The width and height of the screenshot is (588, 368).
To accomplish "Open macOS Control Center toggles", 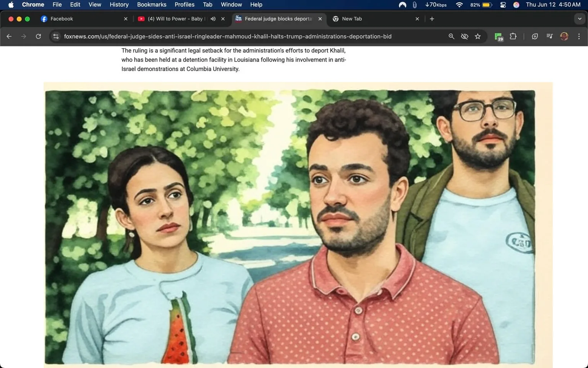I will tap(503, 5).
